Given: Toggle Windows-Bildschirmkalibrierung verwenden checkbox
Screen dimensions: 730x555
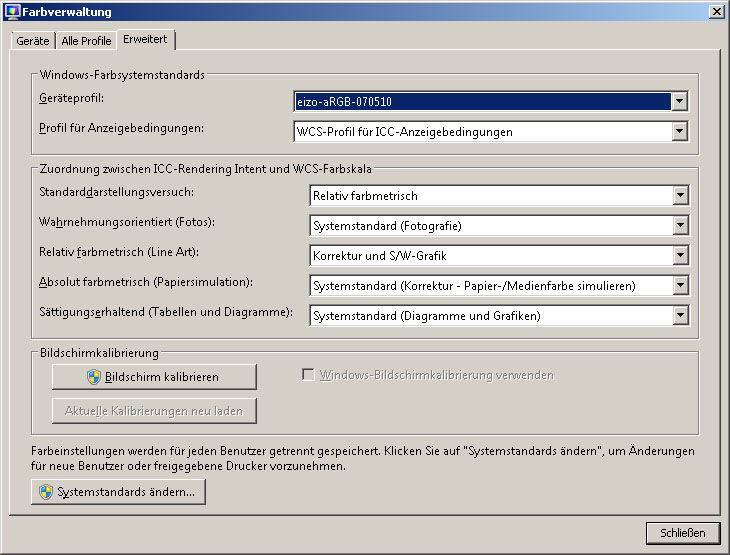Looking at the screenshot, I should pos(309,375).
